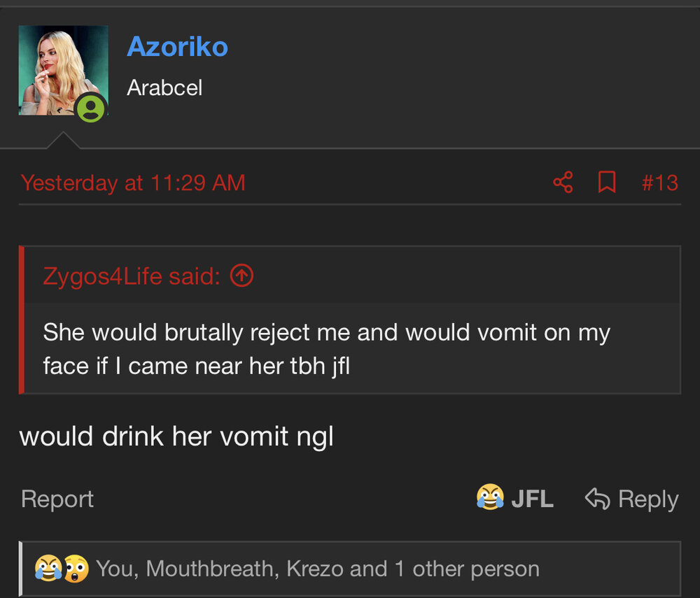The width and height of the screenshot is (700, 598).
Task: Click the post text 'would drink her vomit ngl'
Action: [176, 436]
